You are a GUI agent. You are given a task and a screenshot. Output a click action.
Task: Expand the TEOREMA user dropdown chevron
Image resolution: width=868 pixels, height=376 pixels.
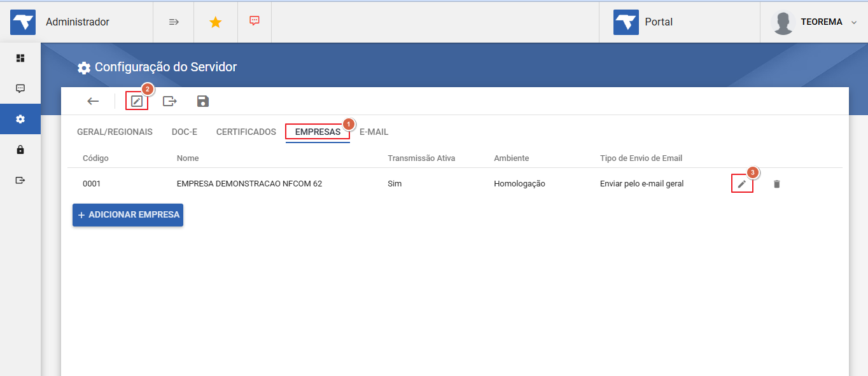click(x=854, y=22)
